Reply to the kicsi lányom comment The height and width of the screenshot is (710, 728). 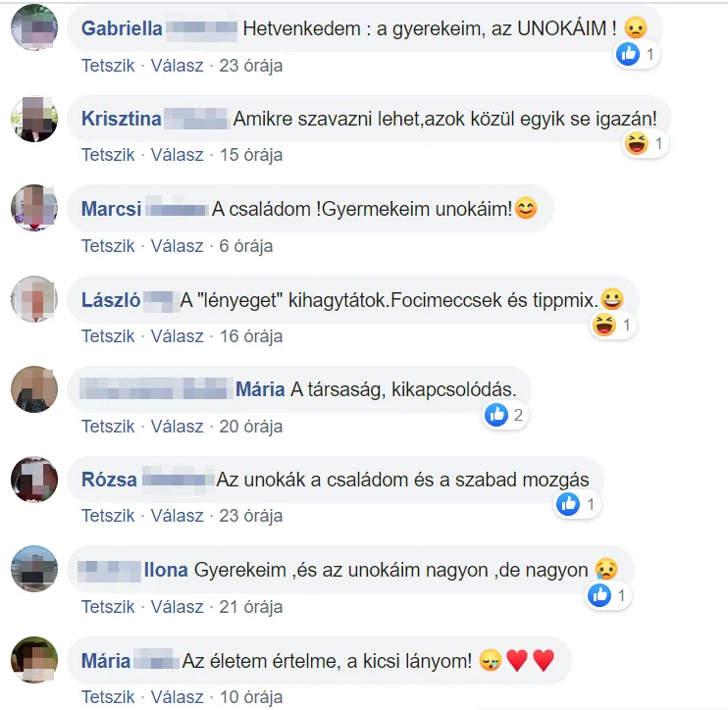pos(177,697)
